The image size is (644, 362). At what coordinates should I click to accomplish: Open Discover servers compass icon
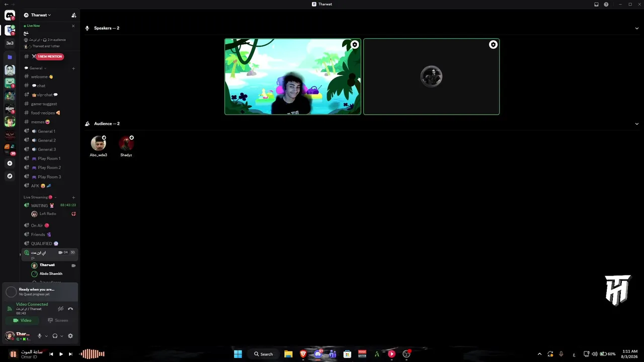click(10, 176)
